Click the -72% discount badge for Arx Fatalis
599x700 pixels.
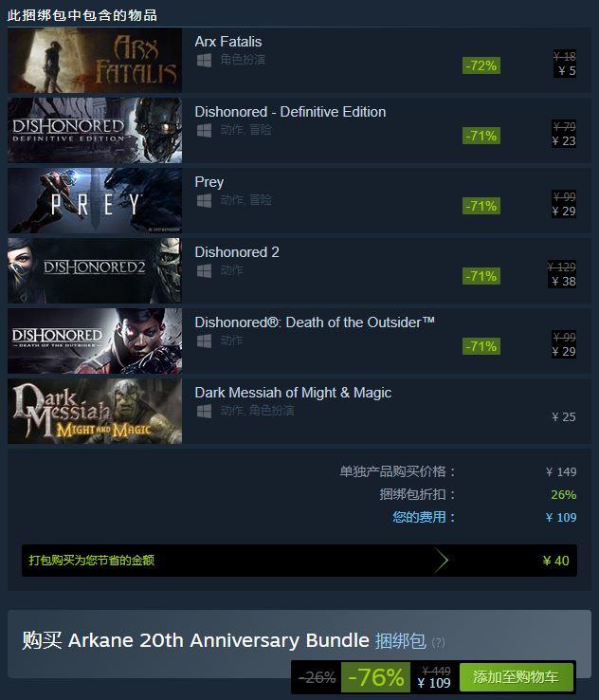tap(481, 65)
